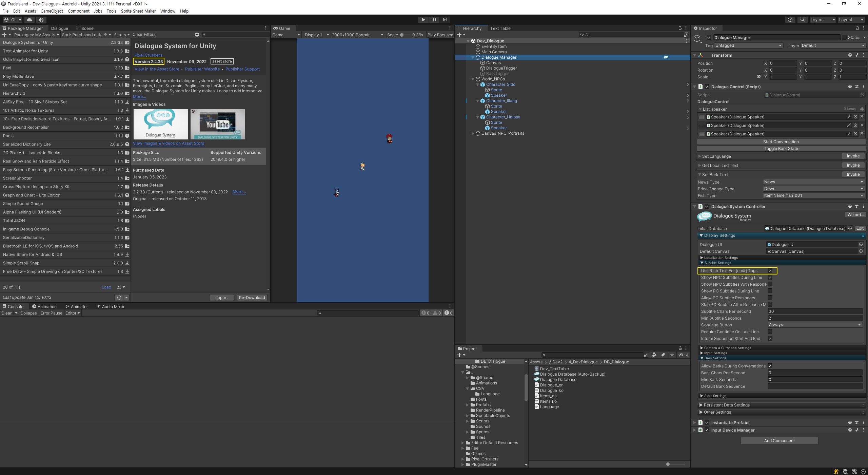The height and width of the screenshot is (475, 868).
Task: Toggle console error count filter
Action: [x=448, y=313]
